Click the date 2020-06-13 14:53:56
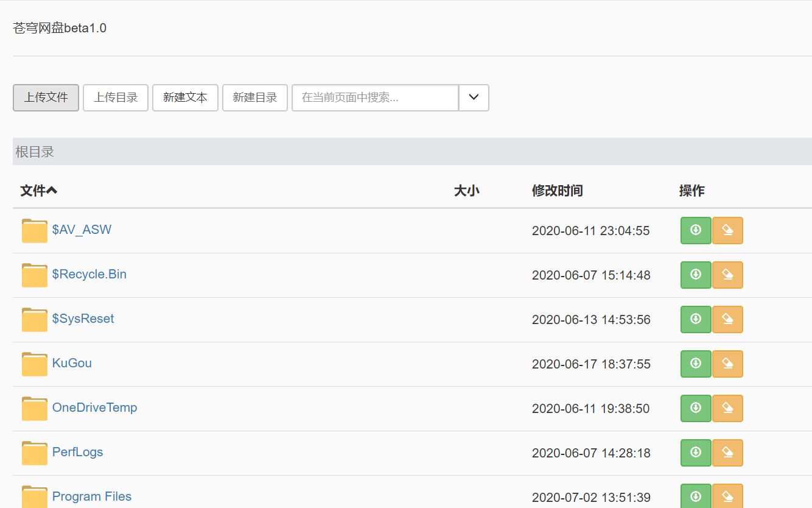The image size is (812, 508). point(591,320)
